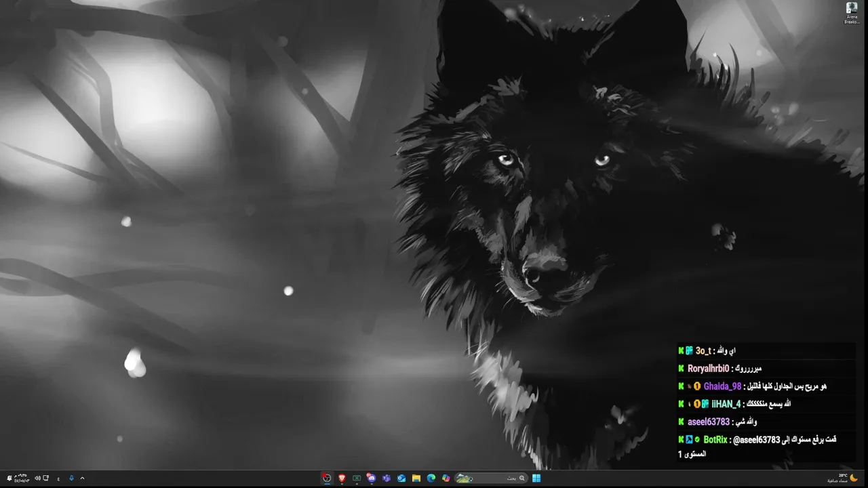Open Microsoft Teams taskbar icon
Image resolution: width=868 pixels, height=488 pixels.
(x=387, y=478)
